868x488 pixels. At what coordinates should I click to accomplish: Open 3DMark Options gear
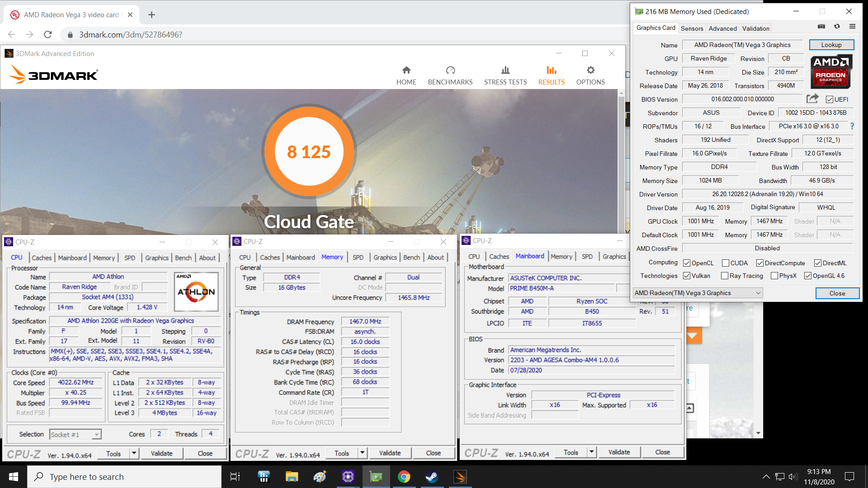tap(590, 70)
